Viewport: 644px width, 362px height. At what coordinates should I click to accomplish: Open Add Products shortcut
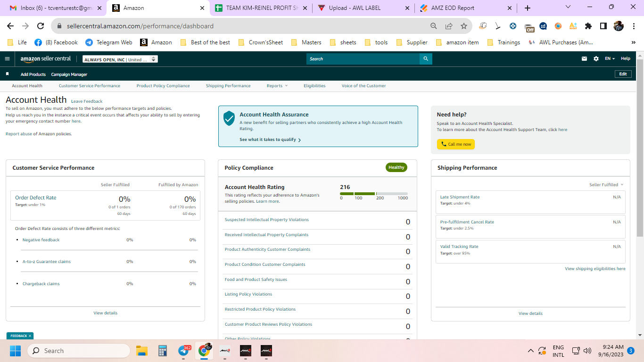coord(33,74)
